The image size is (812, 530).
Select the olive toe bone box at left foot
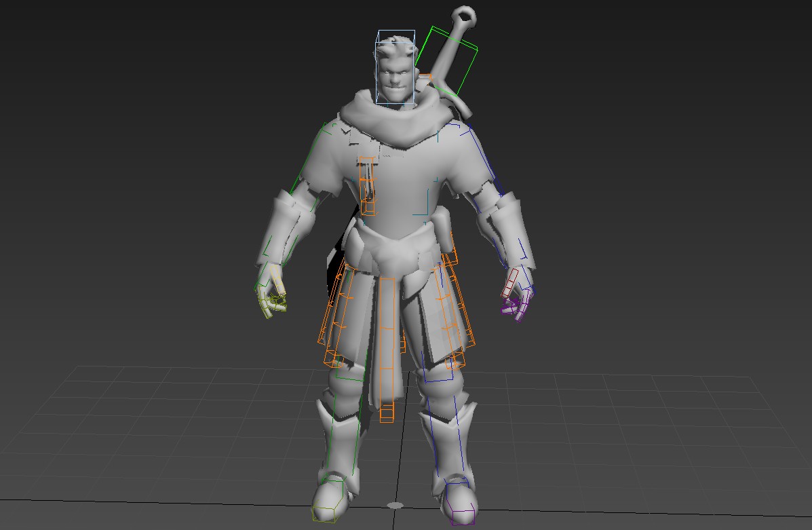326,513
